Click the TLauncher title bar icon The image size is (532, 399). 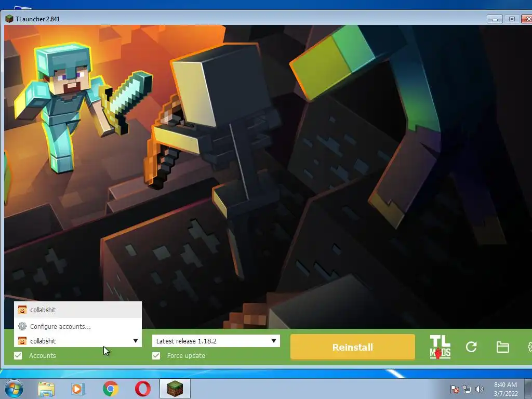[x=9, y=19]
